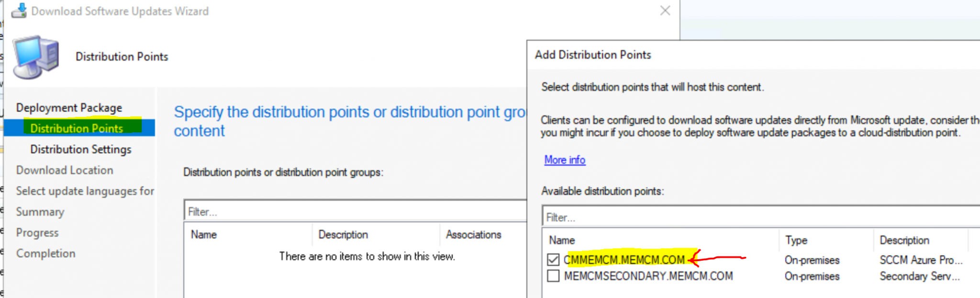Close the Download Software Updates Wizard window
This screenshot has width=980, height=298.
(x=665, y=11)
